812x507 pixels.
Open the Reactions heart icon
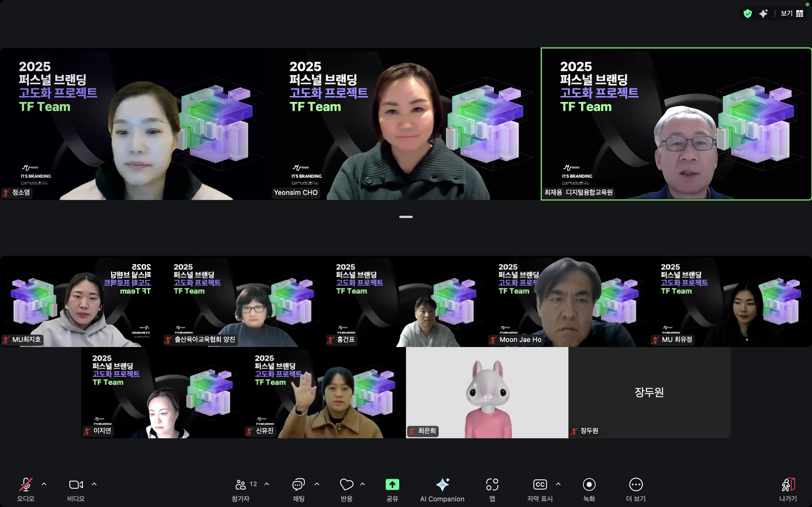[x=346, y=484]
